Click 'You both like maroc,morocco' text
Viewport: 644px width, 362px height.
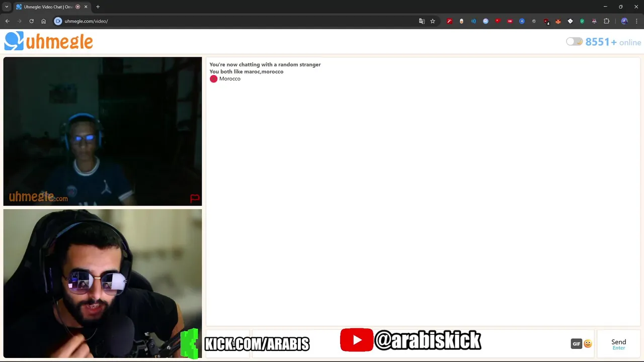[247, 71]
